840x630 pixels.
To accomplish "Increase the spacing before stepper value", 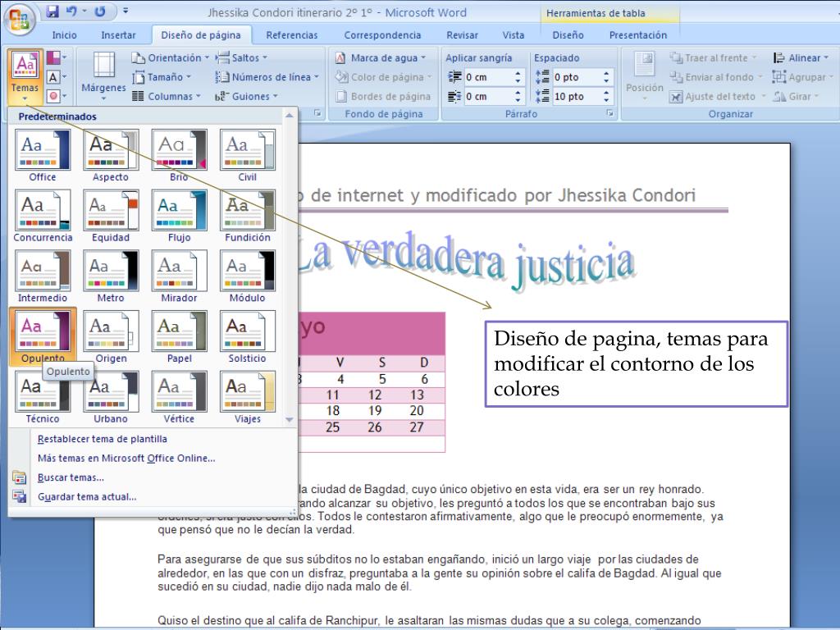I will point(606,73).
